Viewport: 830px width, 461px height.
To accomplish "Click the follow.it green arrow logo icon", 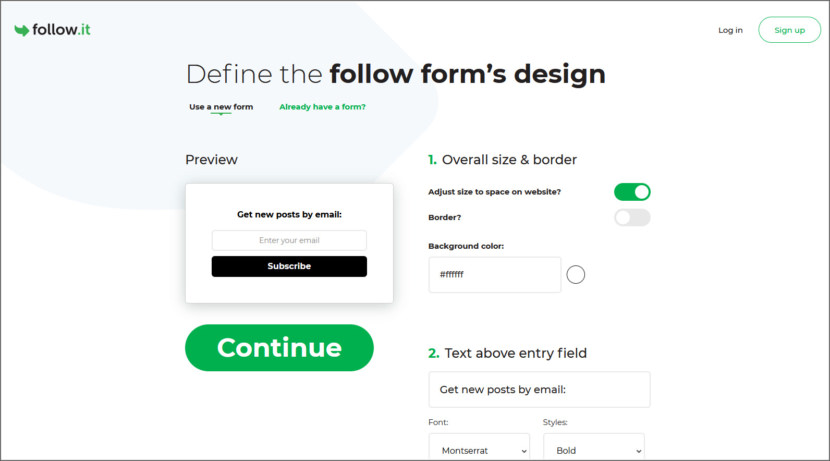I will [x=22, y=30].
